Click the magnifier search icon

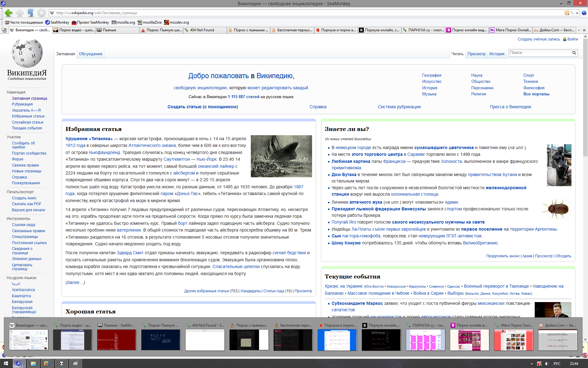[x=574, y=53]
